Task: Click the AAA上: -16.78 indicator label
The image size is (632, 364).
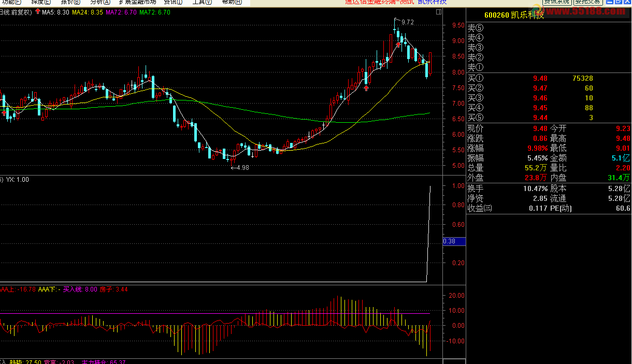Action: point(18,289)
